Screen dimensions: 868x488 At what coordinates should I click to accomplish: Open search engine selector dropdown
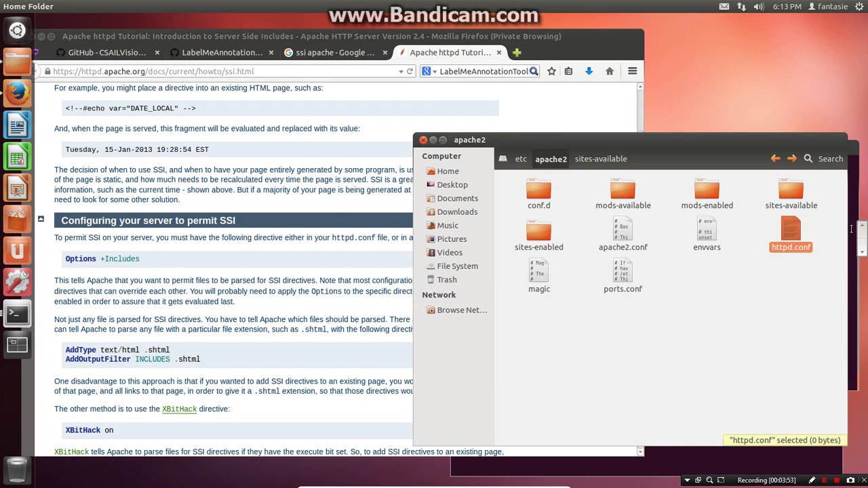pyautogui.click(x=430, y=71)
